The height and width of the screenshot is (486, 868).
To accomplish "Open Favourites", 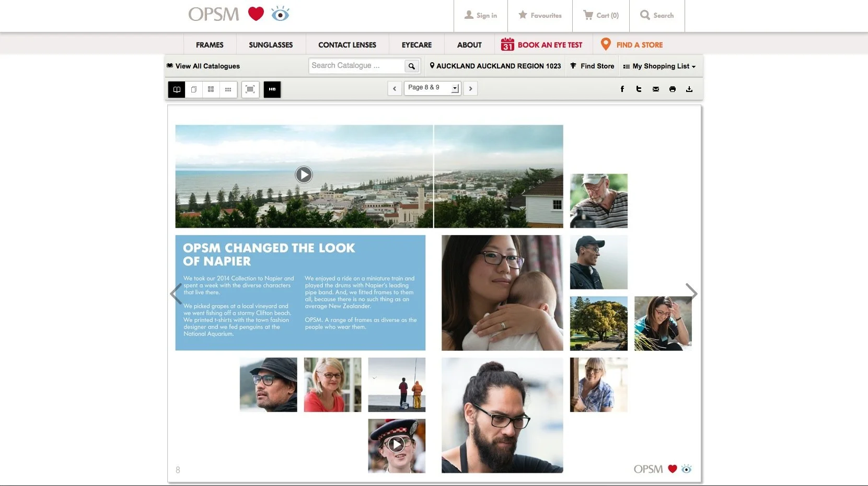I will (x=540, y=16).
